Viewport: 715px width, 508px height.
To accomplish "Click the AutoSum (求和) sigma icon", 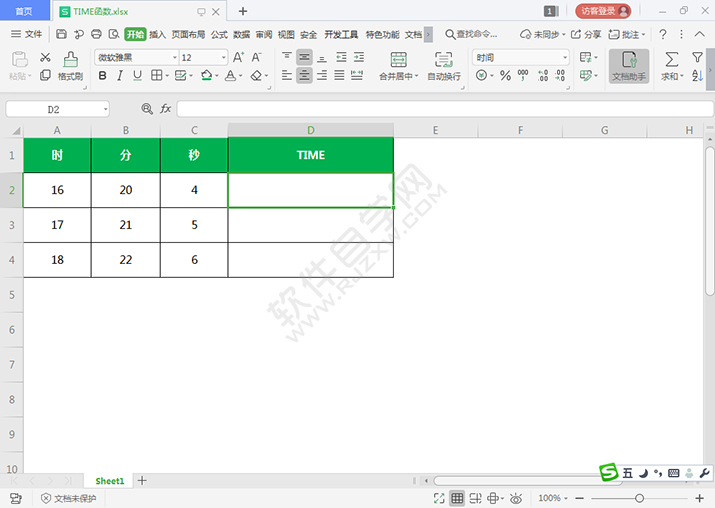I will (672, 59).
